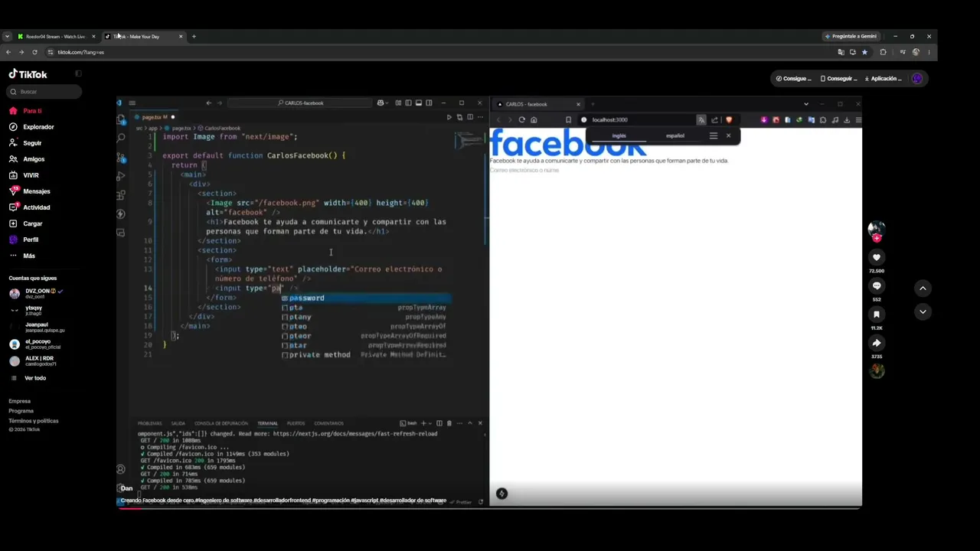Image resolution: width=980 pixels, height=551 pixels.
Task: Click the video caption Creando Facebook desde cero
Action: click(283, 500)
